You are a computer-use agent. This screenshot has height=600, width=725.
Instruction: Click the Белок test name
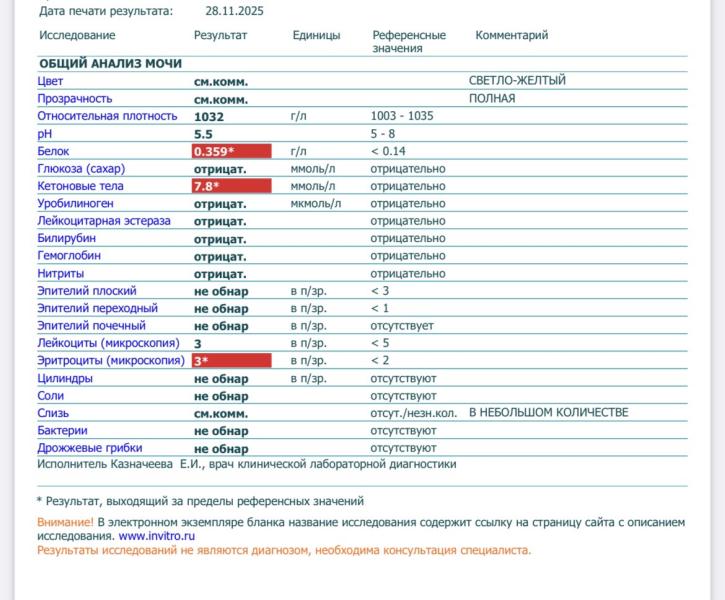(x=53, y=151)
